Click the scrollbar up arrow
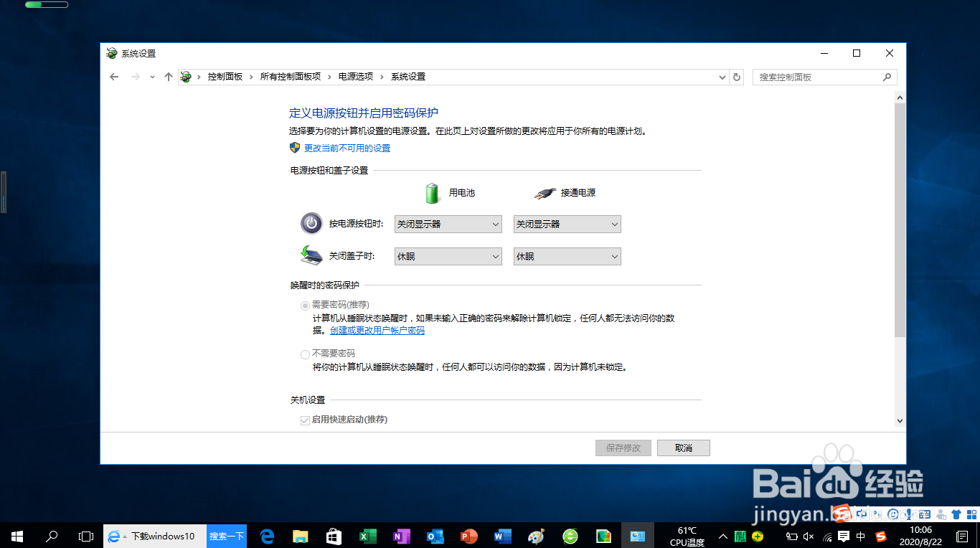This screenshot has height=548, width=980. point(900,97)
